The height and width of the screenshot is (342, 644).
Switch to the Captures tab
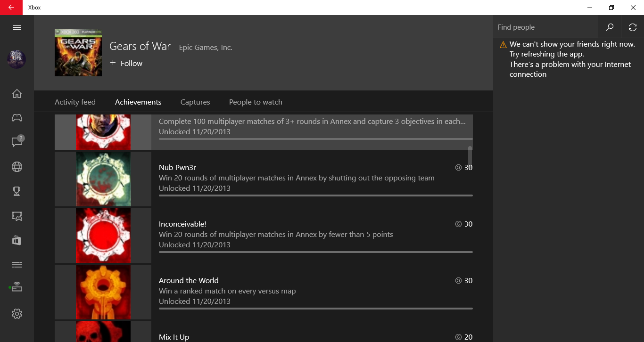(195, 102)
